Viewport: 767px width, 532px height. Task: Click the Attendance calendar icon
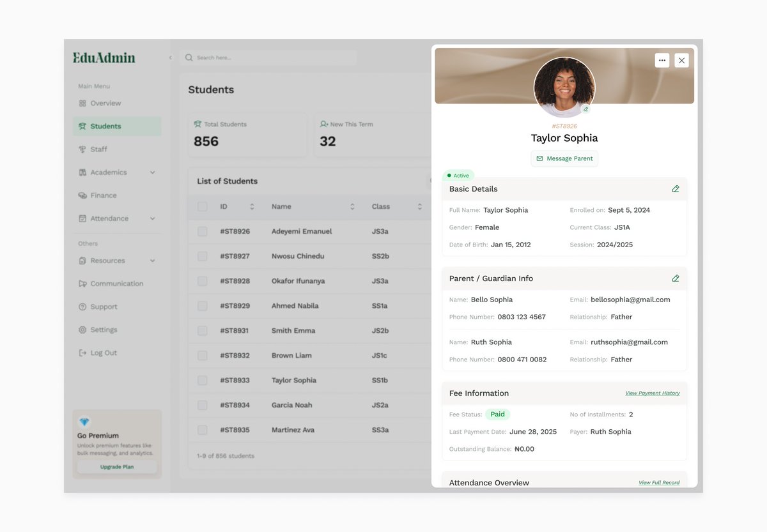(x=82, y=218)
